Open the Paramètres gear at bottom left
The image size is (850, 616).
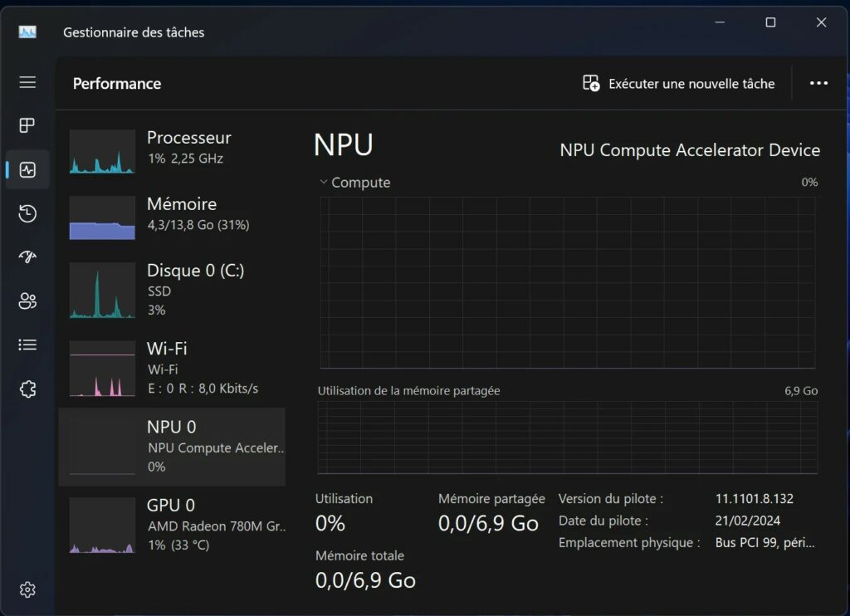click(27, 589)
